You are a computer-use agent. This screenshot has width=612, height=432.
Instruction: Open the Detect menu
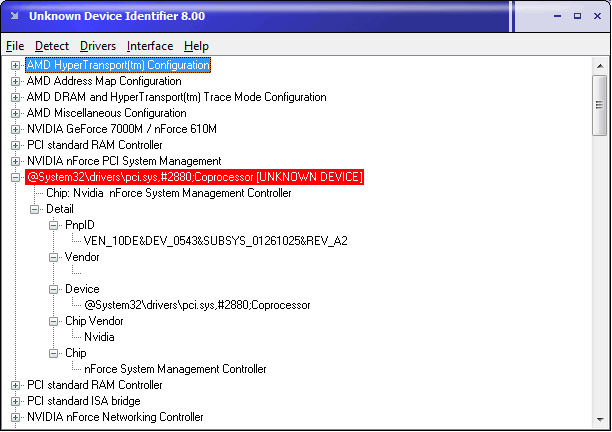pyautogui.click(x=52, y=46)
